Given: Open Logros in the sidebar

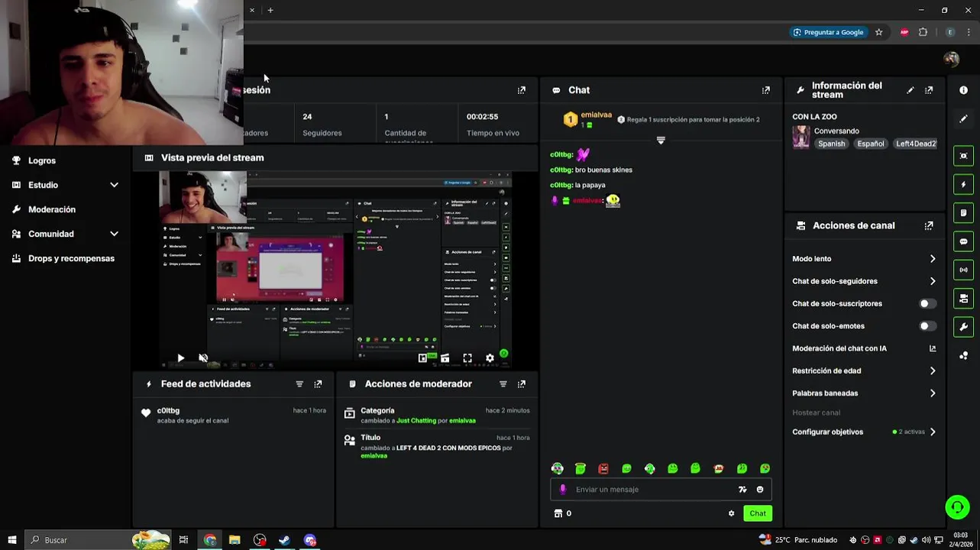Looking at the screenshot, I should tap(42, 160).
